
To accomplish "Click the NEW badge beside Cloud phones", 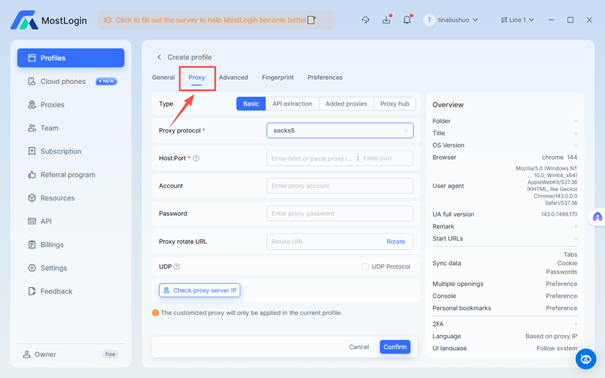I will tap(106, 81).
